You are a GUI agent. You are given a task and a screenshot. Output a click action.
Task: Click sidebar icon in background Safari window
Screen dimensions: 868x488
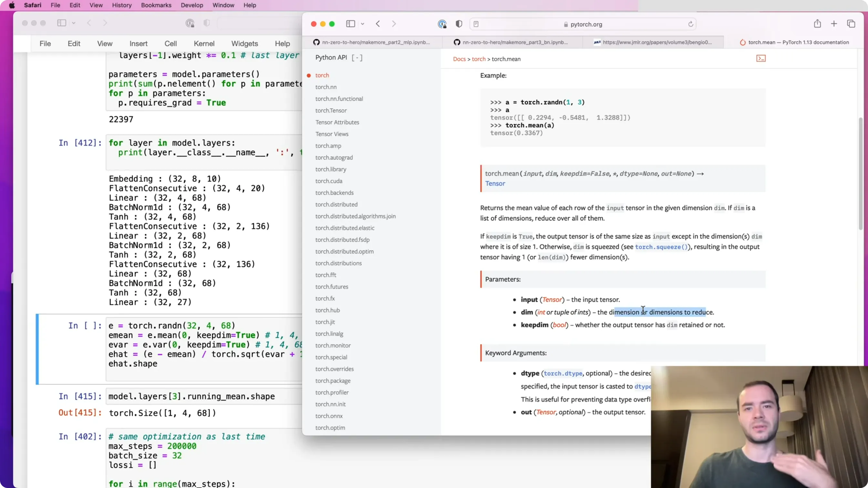click(62, 23)
